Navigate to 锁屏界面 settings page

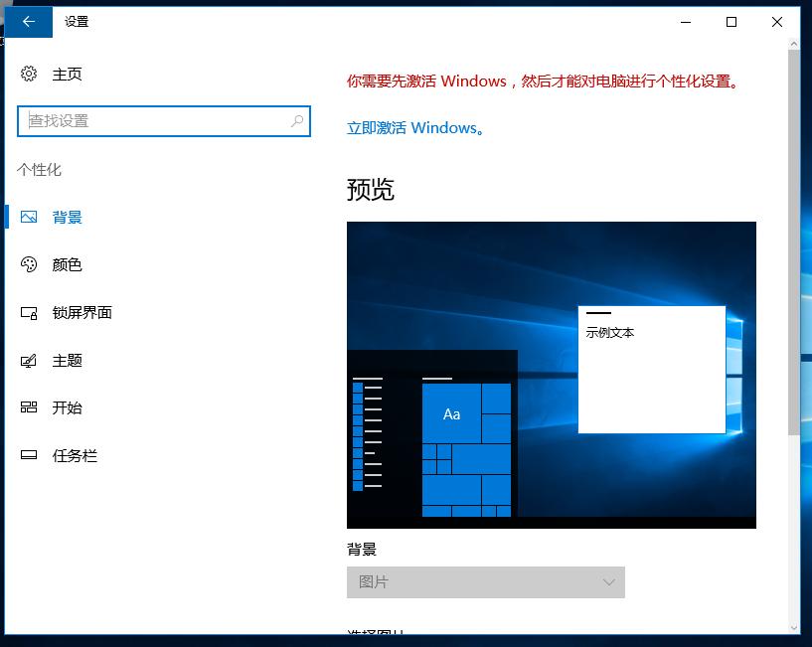point(83,312)
